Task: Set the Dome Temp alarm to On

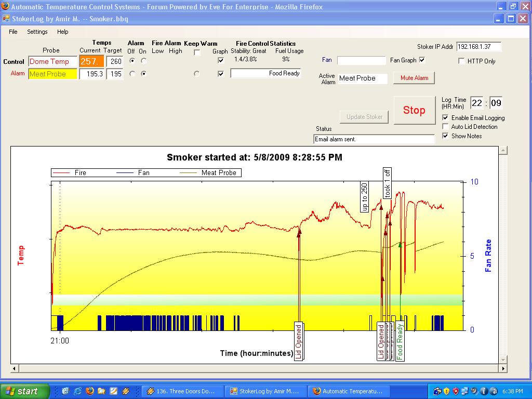Action: pyautogui.click(x=143, y=61)
